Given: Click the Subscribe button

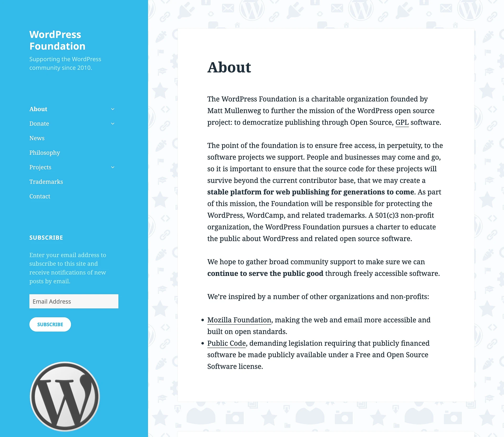Looking at the screenshot, I should point(50,324).
